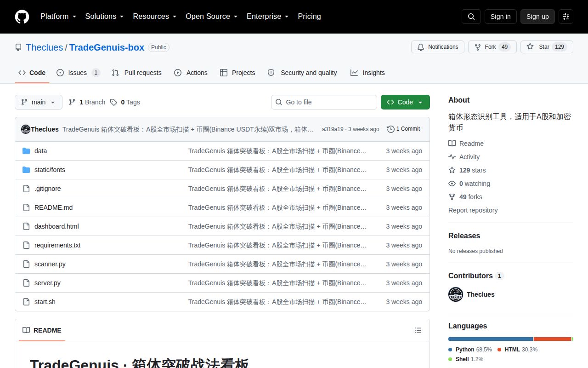Click the data folder icon
This screenshot has width=588, height=368.
[x=26, y=151]
